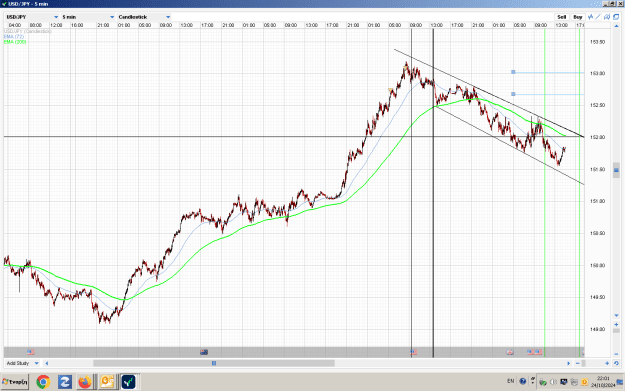The height and width of the screenshot is (391, 625).
Task: Open the Start button on taskbar
Action: click(x=15, y=382)
